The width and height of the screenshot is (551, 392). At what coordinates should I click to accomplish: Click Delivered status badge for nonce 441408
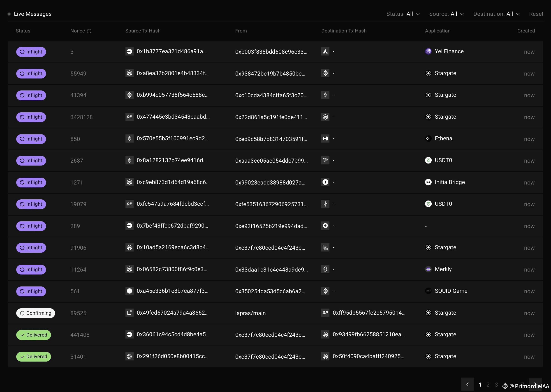pyautogui.click(x=34, y=335)
